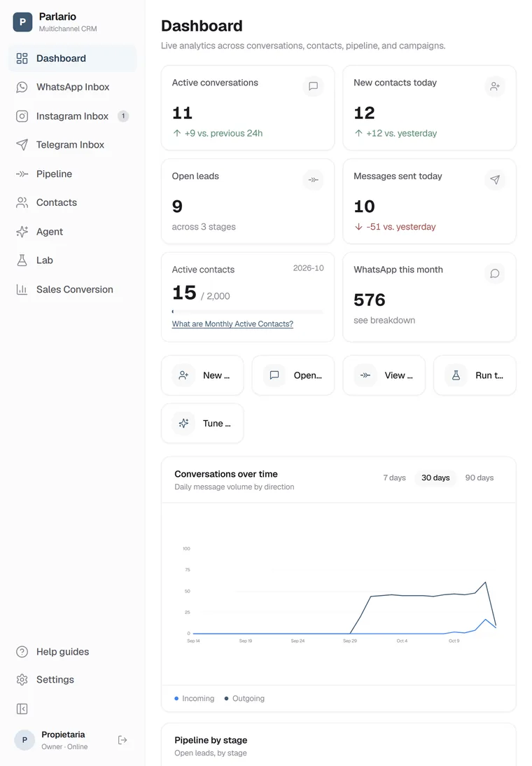Click the Sales Conversion chart icon
The image size is (532, 766).
pos(22,289)
